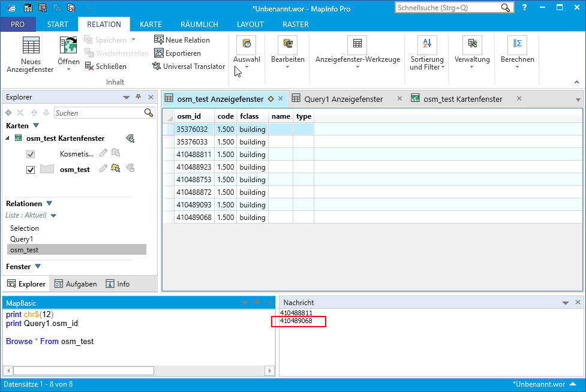The image size is (586, 392).
Task: Click Neue Relation in ribbon
Action: tap(182, 40)
